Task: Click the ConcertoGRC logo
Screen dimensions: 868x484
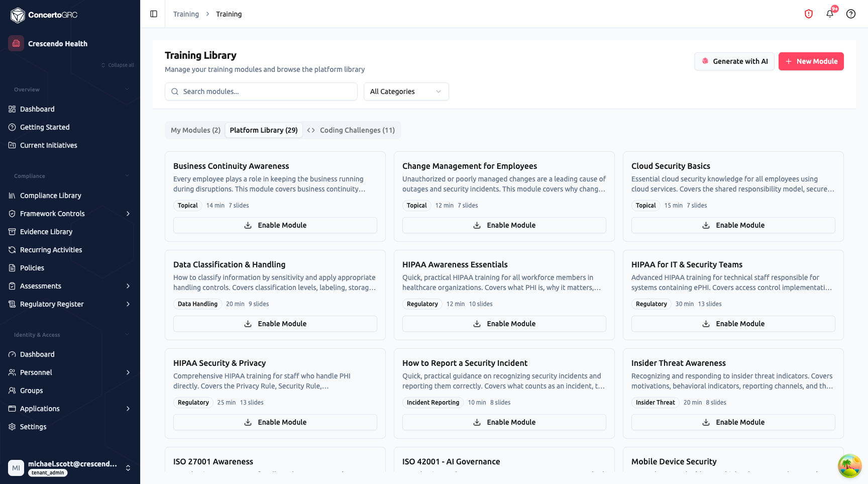Action: tap(44, 15)
